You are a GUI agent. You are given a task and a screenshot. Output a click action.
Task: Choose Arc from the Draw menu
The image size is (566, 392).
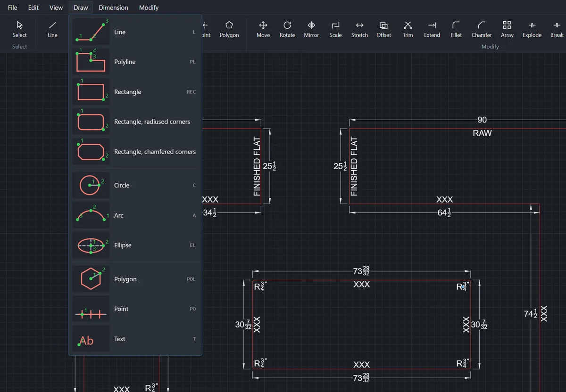coord(135,215)
